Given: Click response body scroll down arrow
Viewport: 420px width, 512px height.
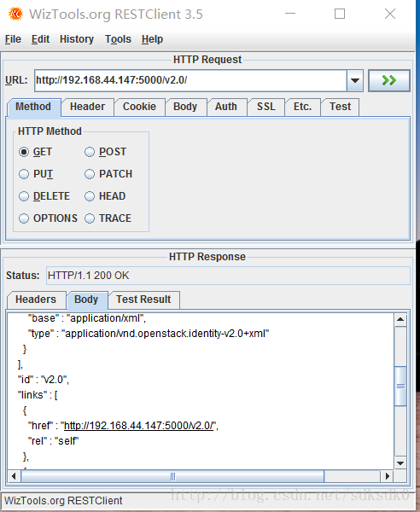Looking at the screenshot, I should click(x=400, y=463).
